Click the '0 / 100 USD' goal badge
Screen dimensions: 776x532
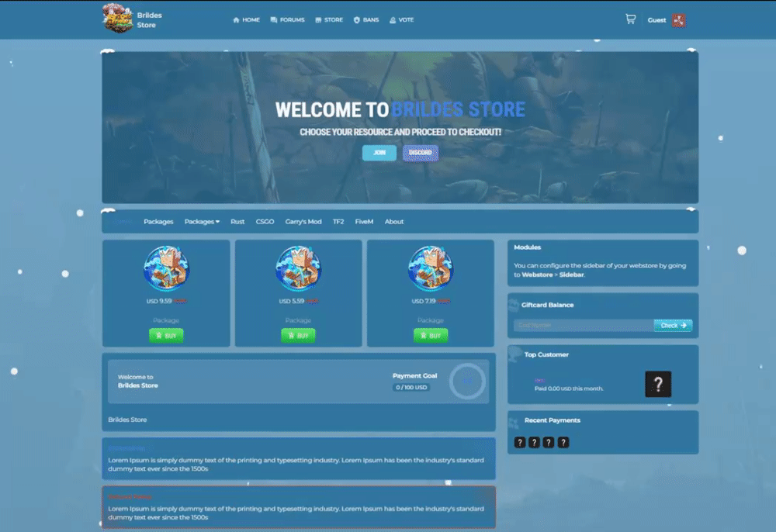coord(411,387)
